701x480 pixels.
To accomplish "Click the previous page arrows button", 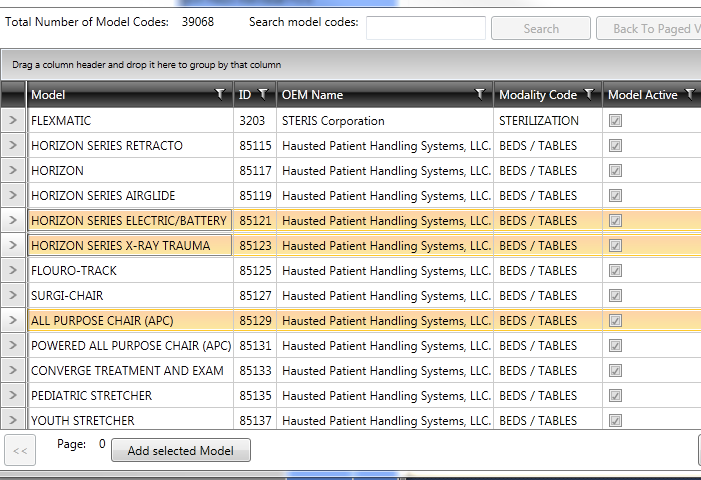I will click(20, 451).
